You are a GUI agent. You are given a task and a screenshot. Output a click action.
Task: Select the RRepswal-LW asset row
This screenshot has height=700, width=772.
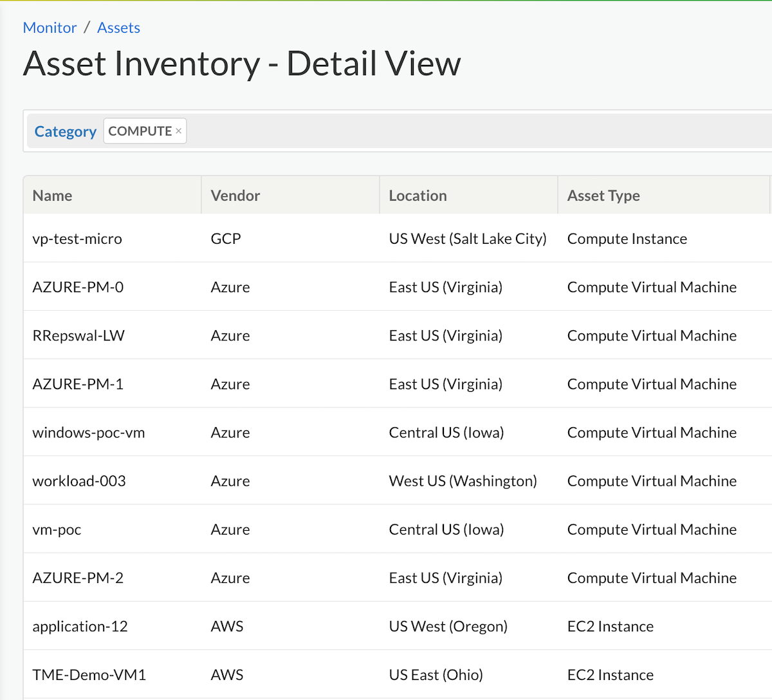[78, 336]
